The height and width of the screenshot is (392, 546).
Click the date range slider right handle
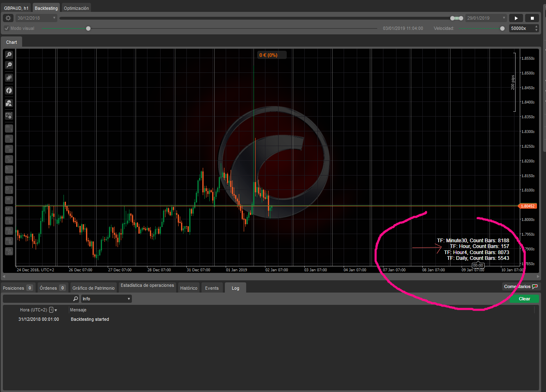(461, 18)
